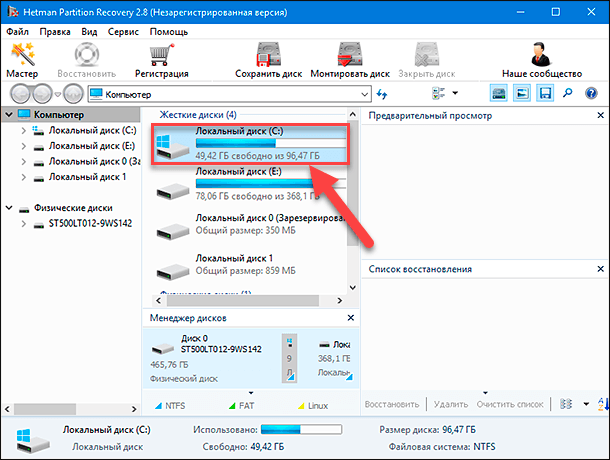This screenshot has width=610, height=460.
Task: Click refresh icon next to address bar
Action: [382, 94]
